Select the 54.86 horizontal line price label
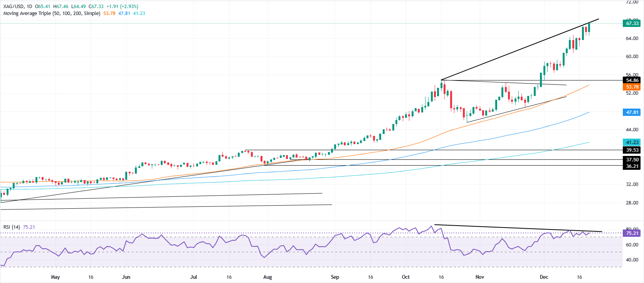Screen dimensions: 644x283 point(632,80)
